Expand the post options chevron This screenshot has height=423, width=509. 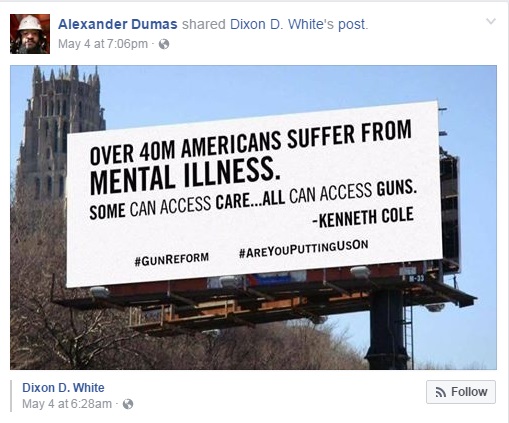coord(491,22)
